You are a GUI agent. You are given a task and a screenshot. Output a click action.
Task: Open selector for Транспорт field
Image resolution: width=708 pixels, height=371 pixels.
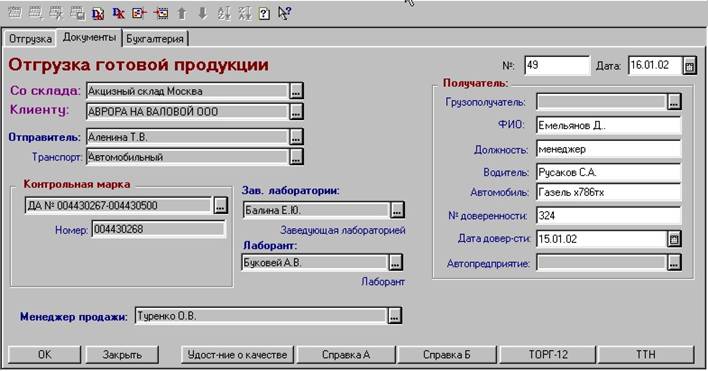(x=296, y=157)
